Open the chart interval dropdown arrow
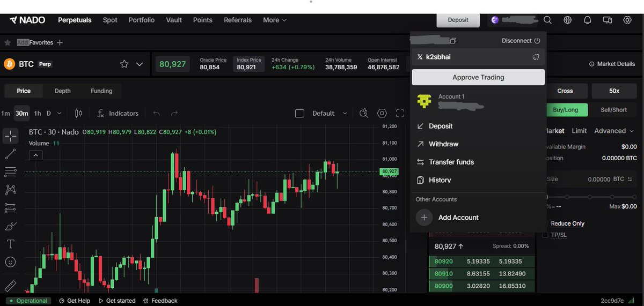644x306 pixels. pos(59,114)
